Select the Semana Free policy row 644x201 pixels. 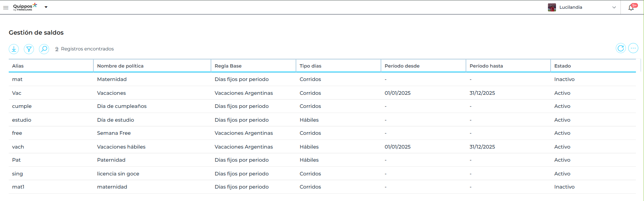click(x=114, y=133)
